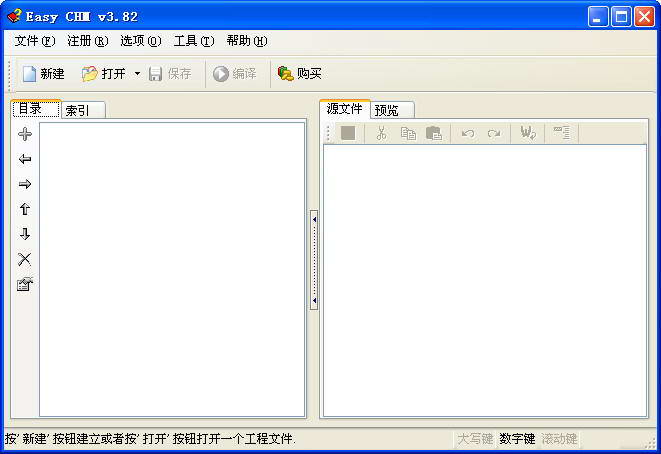Viewport: 661px width, 454px height.
Task: Open the 文件(F) menu
Action: (x=35, y=41)
